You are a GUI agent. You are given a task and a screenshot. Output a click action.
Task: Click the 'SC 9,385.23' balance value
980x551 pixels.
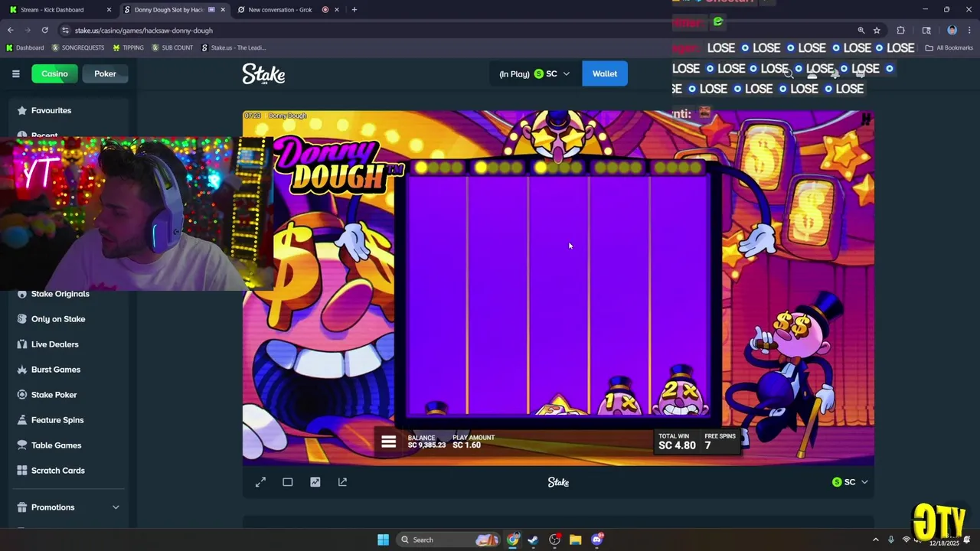[426, 445]
